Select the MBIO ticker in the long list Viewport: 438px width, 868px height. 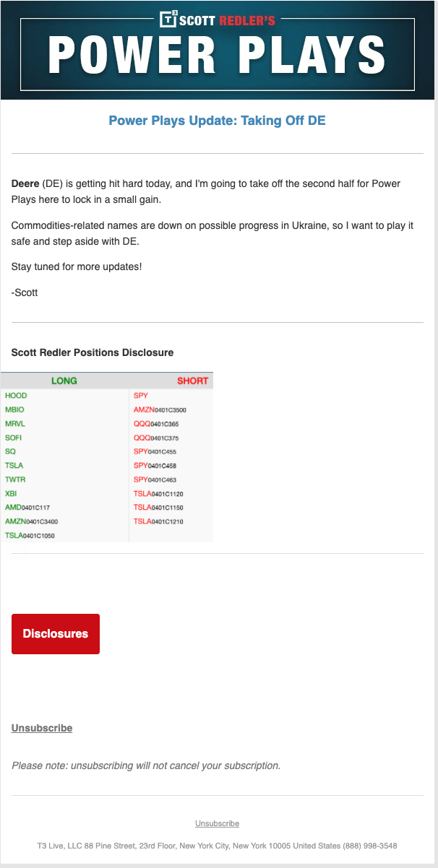tap(14, 409)
